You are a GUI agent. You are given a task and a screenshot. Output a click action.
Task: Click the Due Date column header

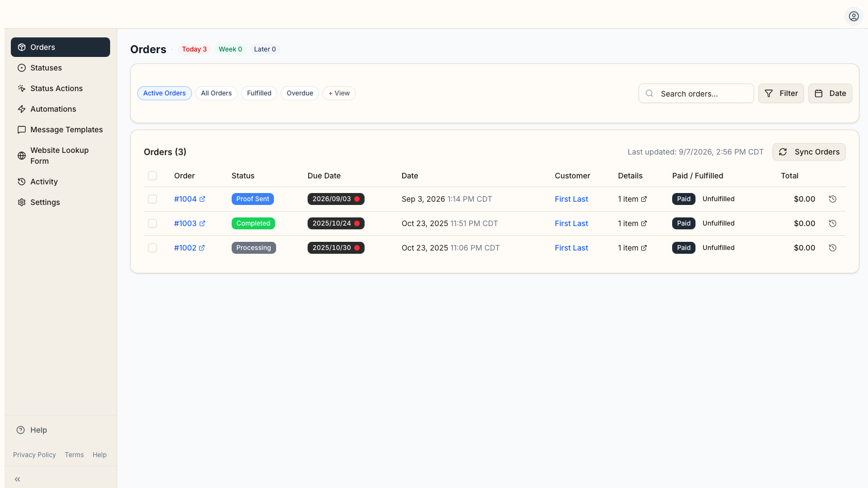click(x=324, y=176)
